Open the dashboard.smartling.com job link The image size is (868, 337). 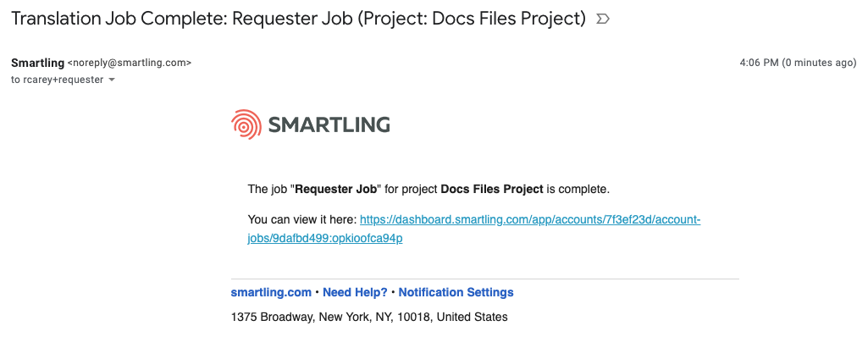[474, 229]
